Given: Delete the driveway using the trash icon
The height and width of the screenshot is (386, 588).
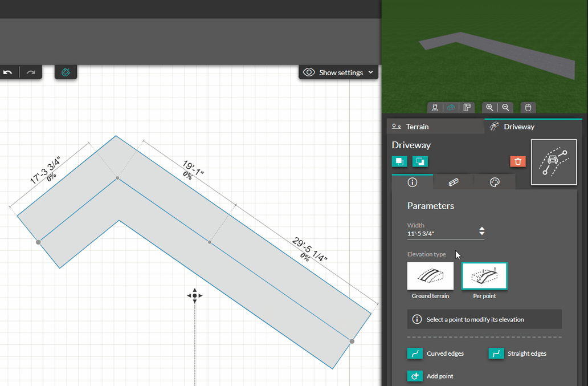Looking at the screenshot, I should (x=518, y=161).
